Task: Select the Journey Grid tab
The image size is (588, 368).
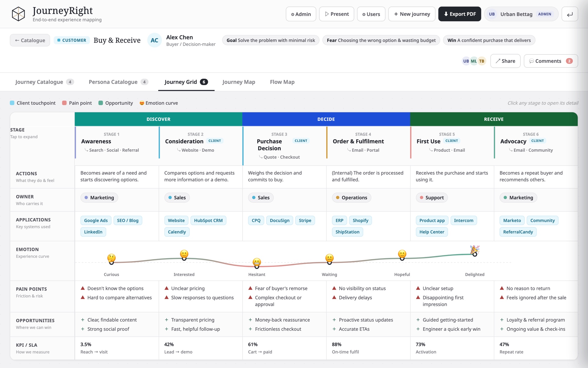Action: [x=186, y=82]
